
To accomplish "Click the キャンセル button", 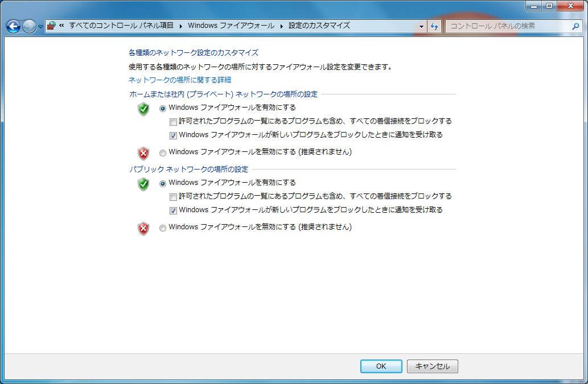I will tap(433, 366).
